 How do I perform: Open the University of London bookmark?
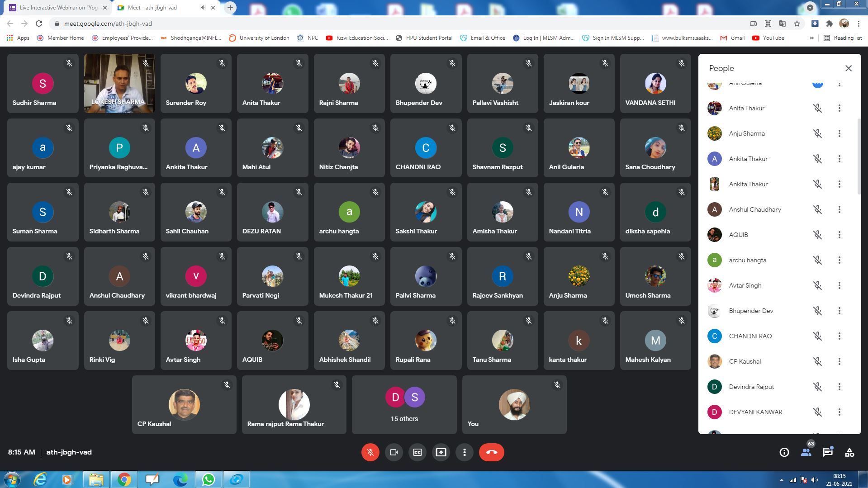(x=259, y=38)
